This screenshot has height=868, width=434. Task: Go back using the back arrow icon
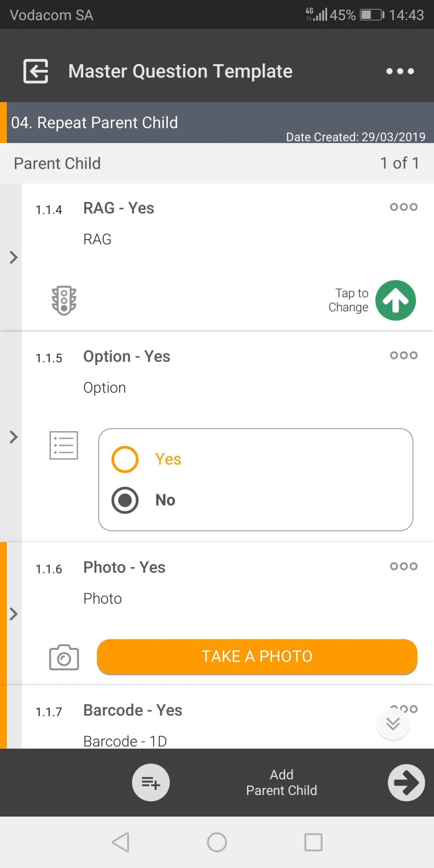tap(35, 71)
